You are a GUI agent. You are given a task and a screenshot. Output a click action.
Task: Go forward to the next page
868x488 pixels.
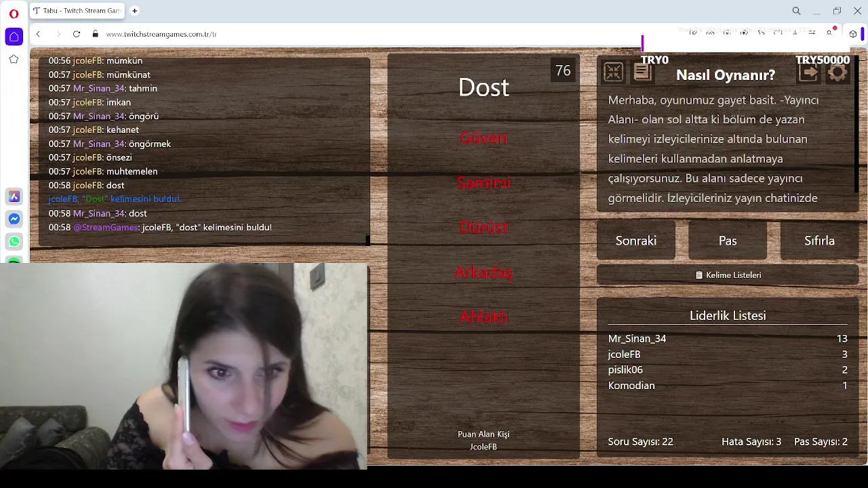(x=58, y=34)
